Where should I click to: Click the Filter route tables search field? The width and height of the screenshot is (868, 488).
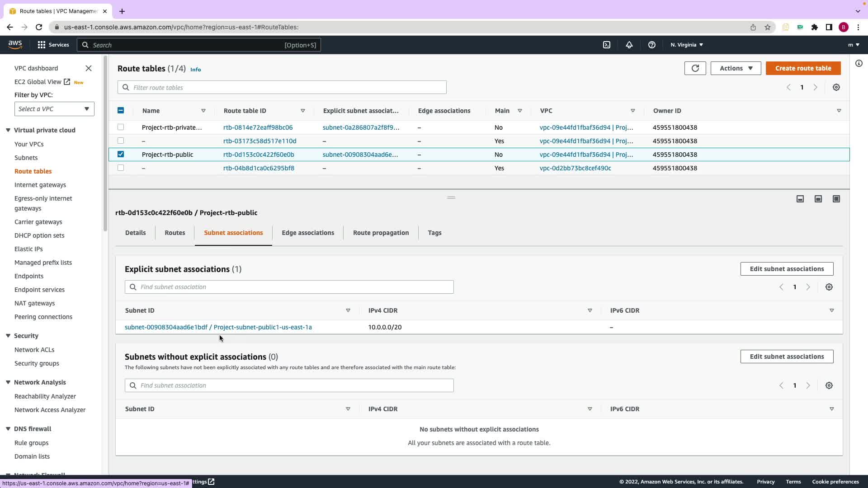282,87
